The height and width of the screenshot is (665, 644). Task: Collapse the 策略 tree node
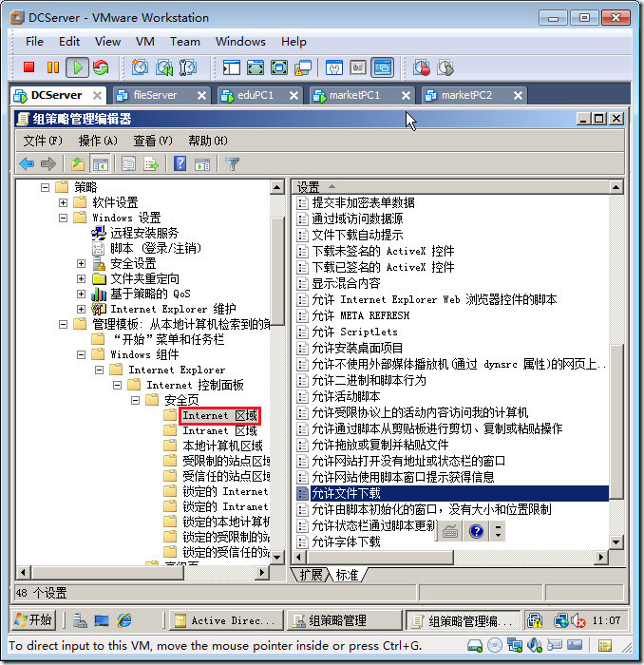pos(45,187)
